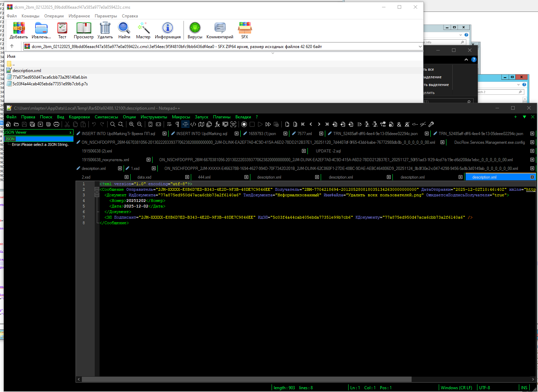
Task: Open Макросы menu in Notepad++
Action: (181, 117)
